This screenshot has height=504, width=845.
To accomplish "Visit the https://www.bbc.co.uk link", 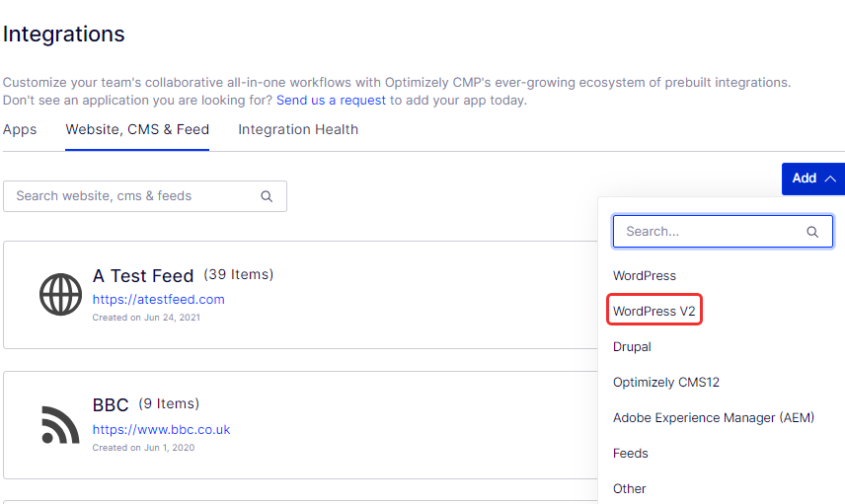I will (x=161, y=430).
